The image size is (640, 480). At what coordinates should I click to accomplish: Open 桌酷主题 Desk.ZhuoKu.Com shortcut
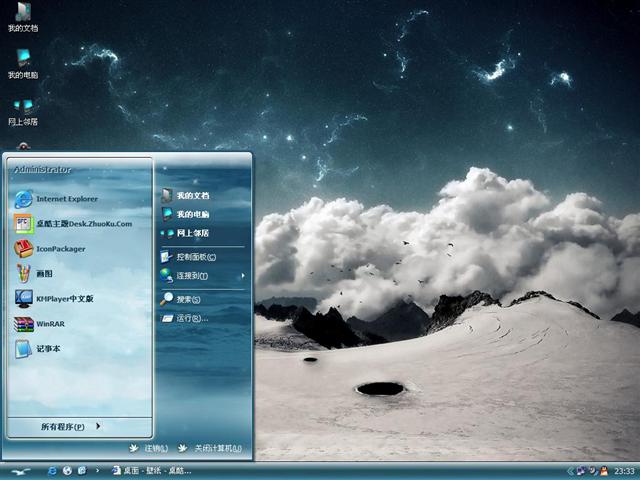tap(83, 223)
